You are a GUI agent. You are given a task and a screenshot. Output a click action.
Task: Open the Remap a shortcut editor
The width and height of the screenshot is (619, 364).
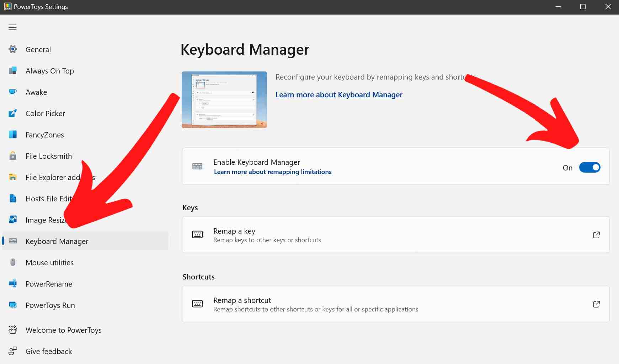[x=396, y=304]
